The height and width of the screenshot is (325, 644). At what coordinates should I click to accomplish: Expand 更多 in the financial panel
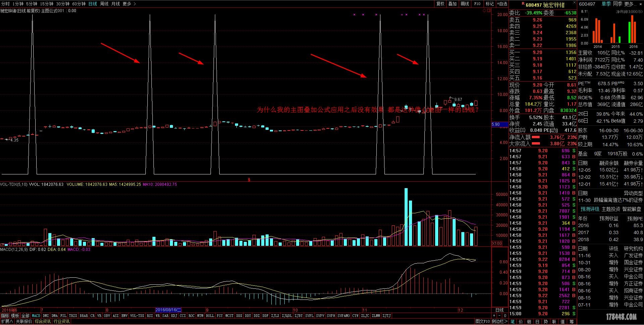pyautogui.click(x=631, y=4)
